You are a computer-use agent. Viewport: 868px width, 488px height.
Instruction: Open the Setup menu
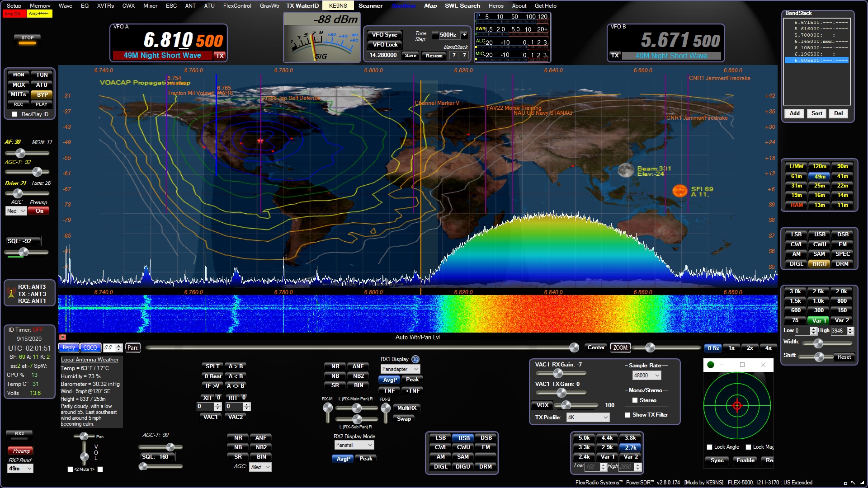14,6
